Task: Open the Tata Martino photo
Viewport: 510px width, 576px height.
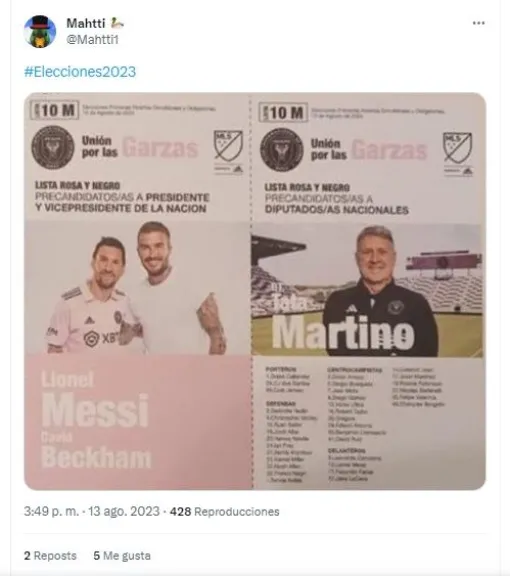Action: 367,290
